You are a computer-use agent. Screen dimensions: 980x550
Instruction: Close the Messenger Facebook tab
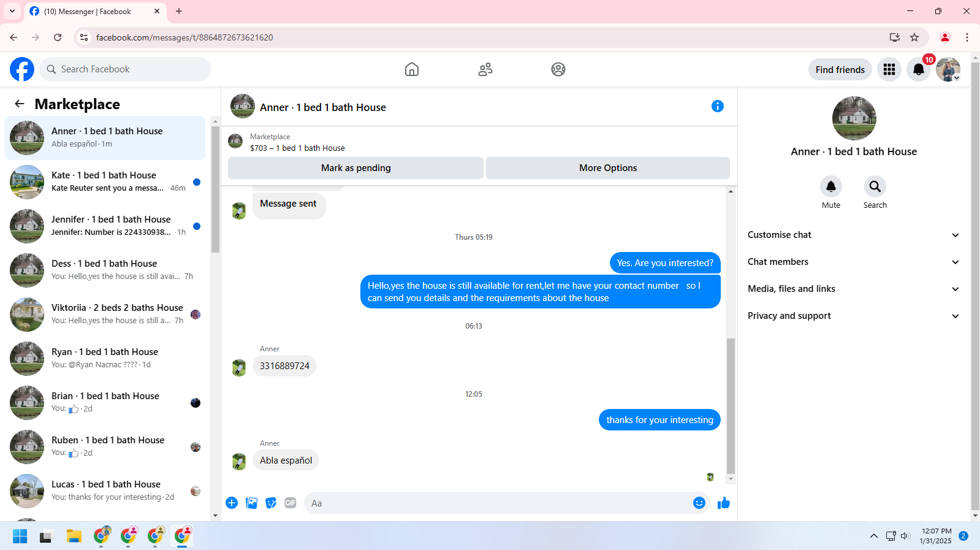(x=157, y=11)
